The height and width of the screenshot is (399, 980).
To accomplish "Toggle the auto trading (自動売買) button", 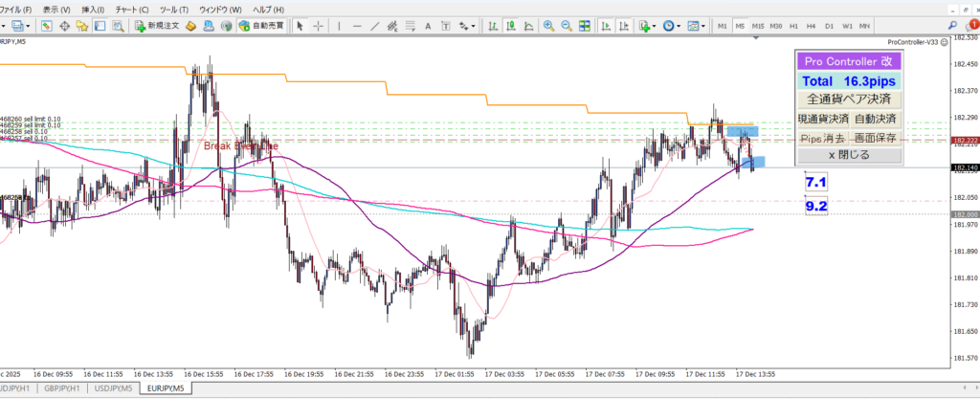I will pos(262,26).
